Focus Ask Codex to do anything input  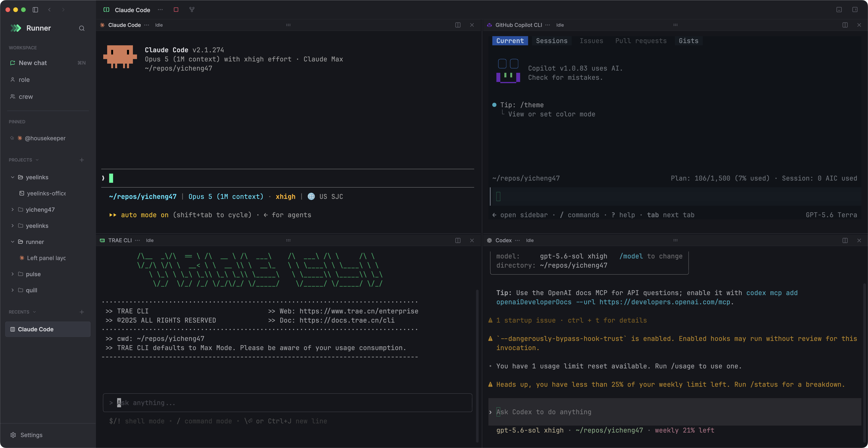tap(675, 412)
